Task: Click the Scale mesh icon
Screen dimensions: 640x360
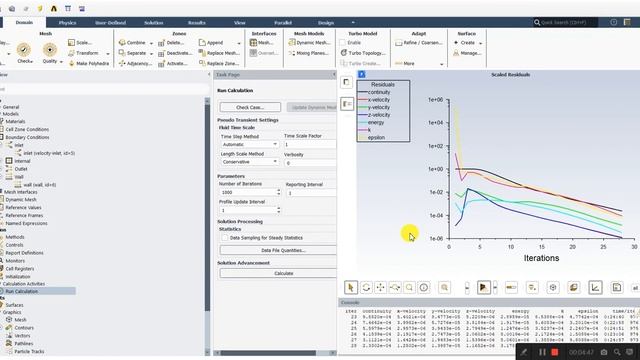Action: coord(71,42)
